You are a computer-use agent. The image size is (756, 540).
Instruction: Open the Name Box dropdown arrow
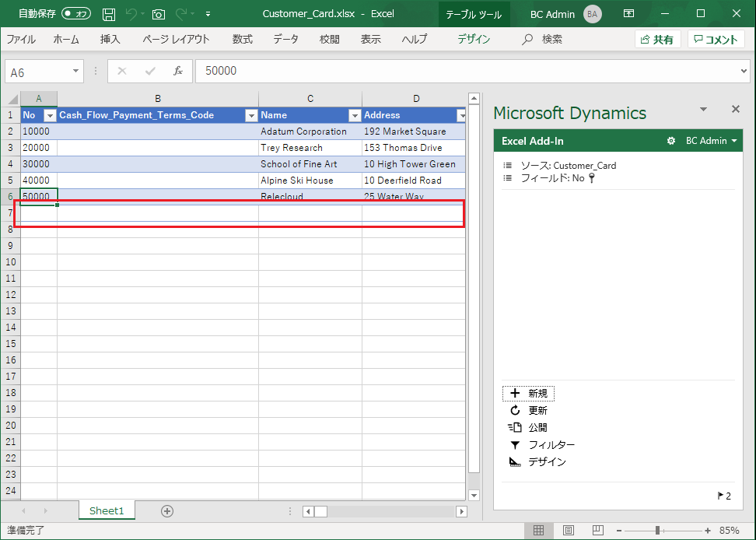[75, 72]
